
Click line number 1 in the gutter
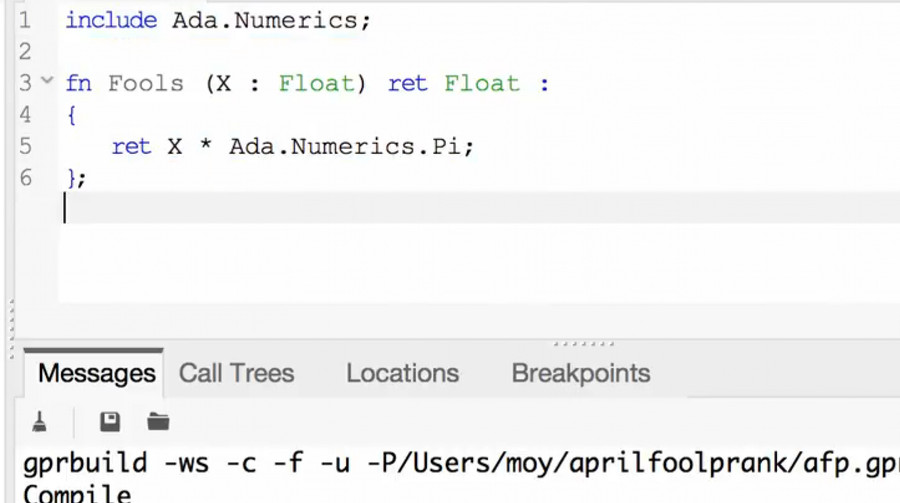click(25, 21)
